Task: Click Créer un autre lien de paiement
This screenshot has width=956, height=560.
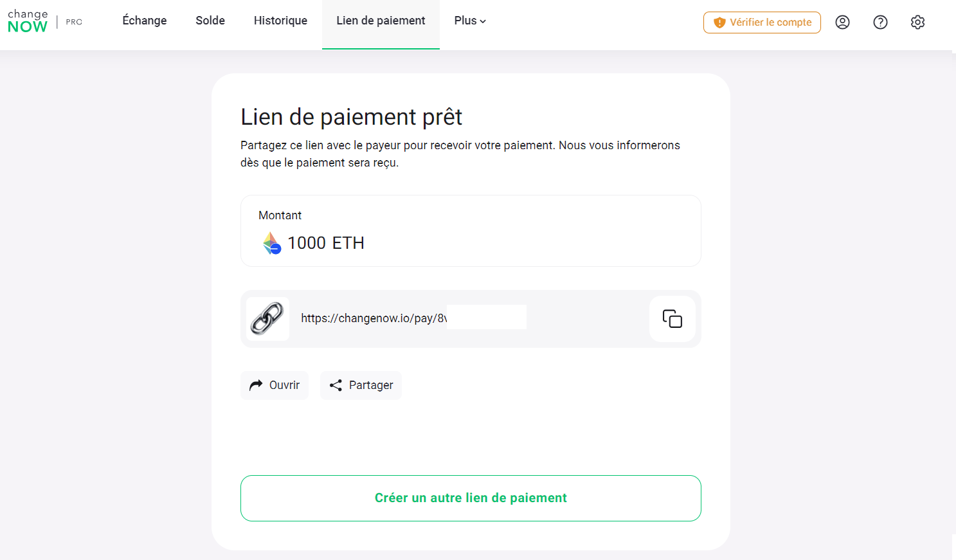Action: (471, 498)
